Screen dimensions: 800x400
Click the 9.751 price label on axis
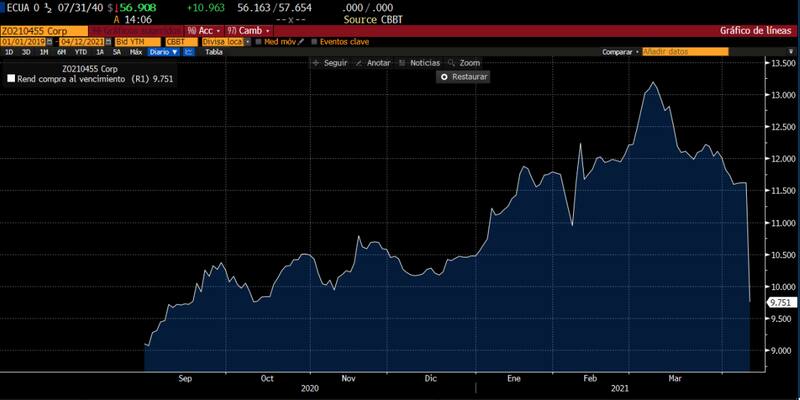780,301
